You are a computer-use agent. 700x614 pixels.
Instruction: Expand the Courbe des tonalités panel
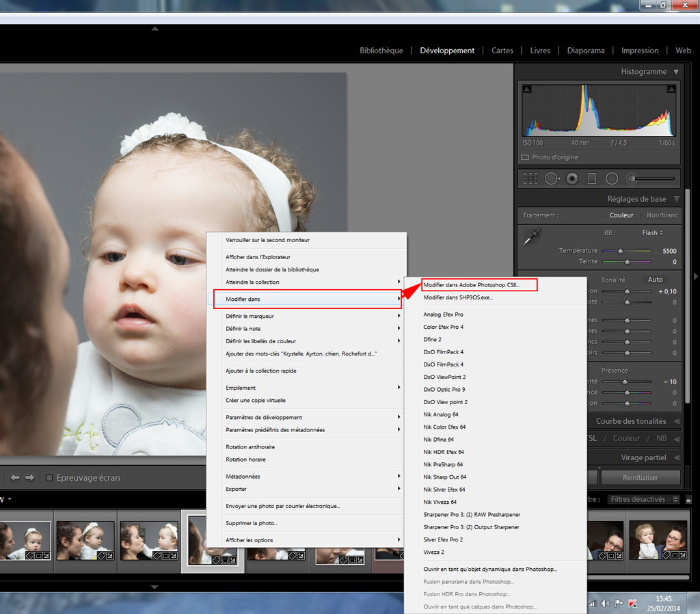(x=677, y=421)
